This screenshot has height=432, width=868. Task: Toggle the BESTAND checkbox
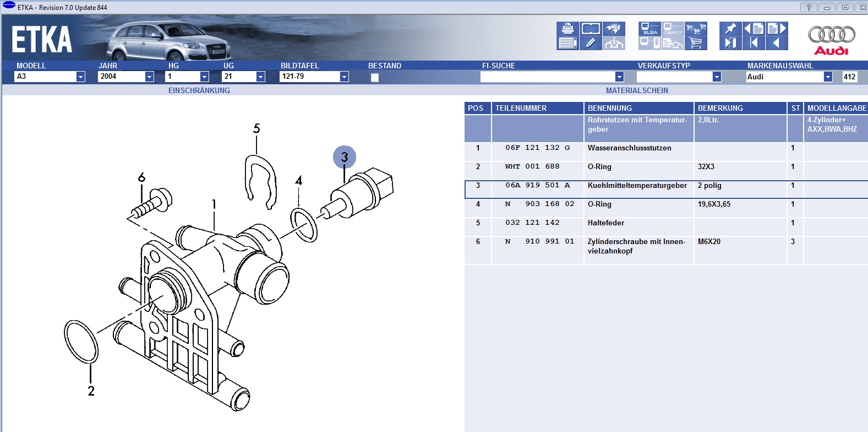pyautogui.click(x=375, y=77)
